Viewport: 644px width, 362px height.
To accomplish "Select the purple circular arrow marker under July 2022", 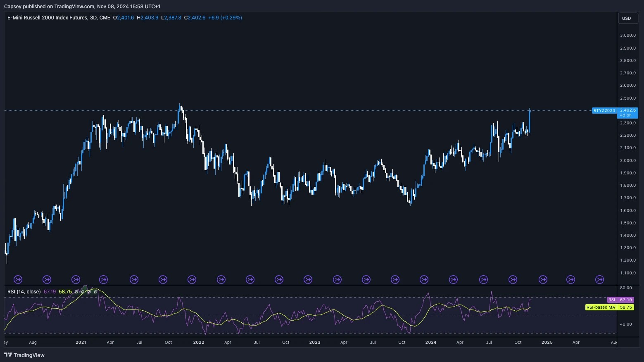I will coord(250,279).
